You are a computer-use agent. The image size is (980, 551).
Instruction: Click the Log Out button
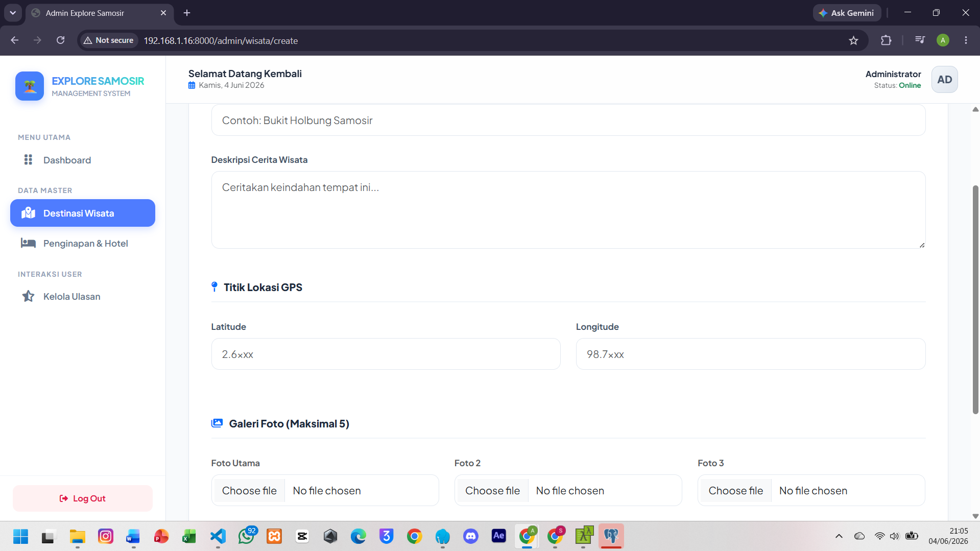click(83, 498)
